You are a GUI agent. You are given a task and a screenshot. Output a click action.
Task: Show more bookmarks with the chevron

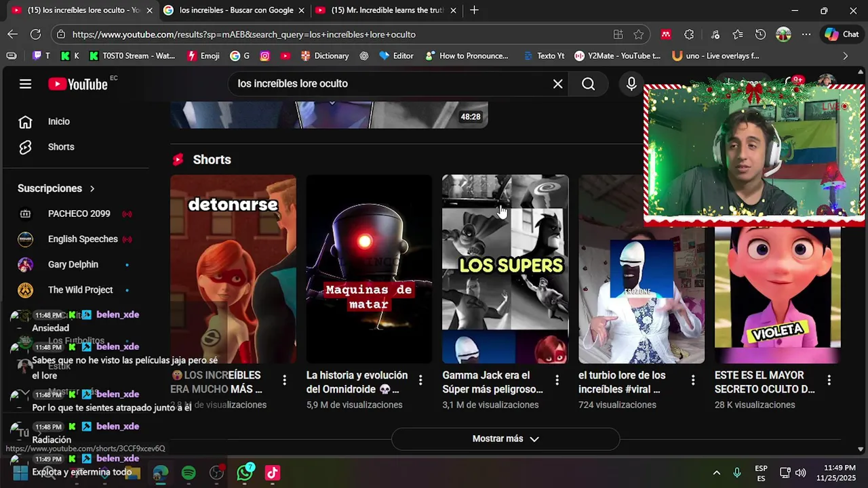[845, 56]
